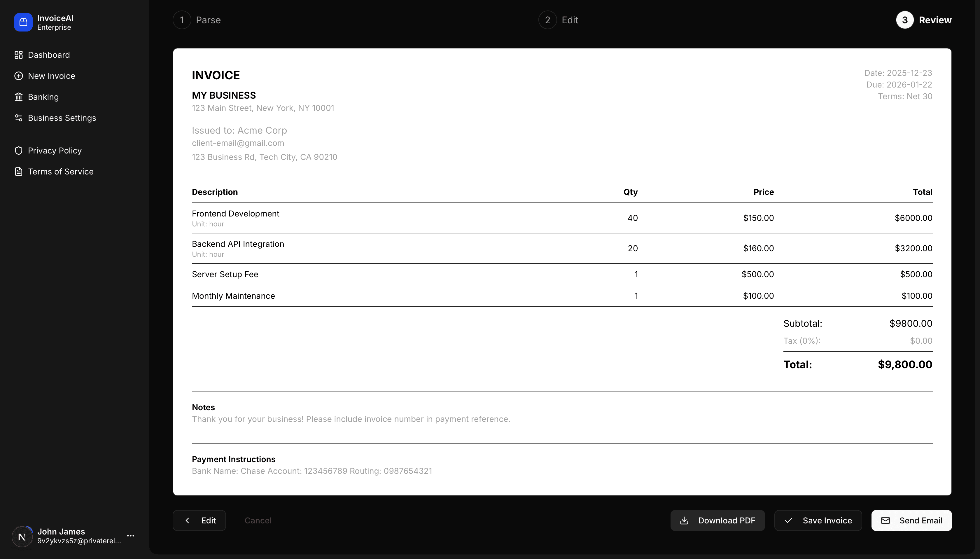The height and width of the screenshot is (559, 980).
Task: Click the Send Email button
Action: click(911, 520)
